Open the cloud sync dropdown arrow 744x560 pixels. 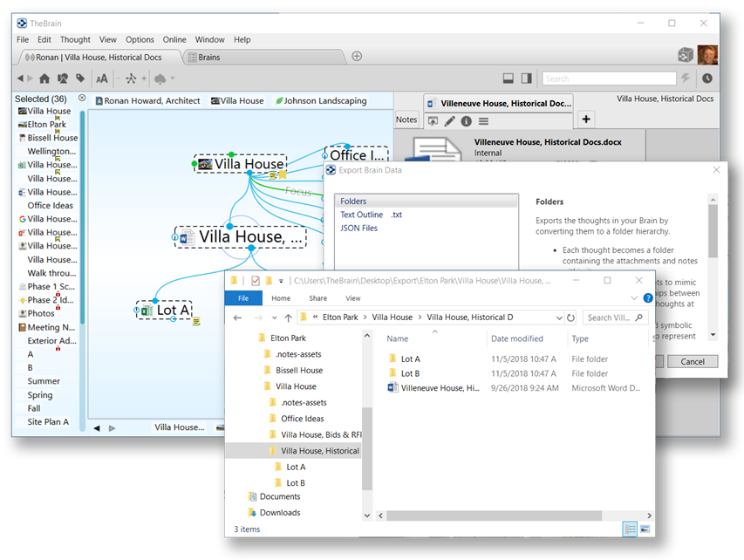coord(172,79)
